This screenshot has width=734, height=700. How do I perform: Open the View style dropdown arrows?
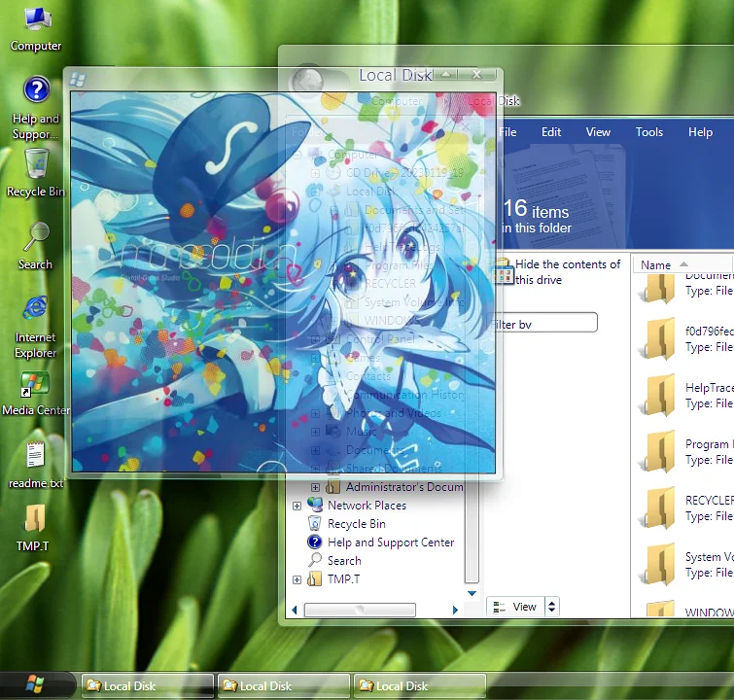point(552,607)
